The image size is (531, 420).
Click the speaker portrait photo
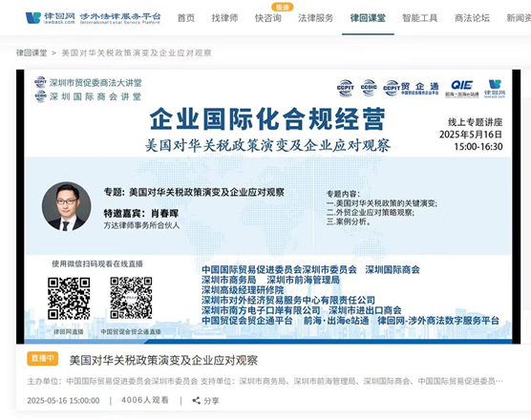tap(67, 207)
